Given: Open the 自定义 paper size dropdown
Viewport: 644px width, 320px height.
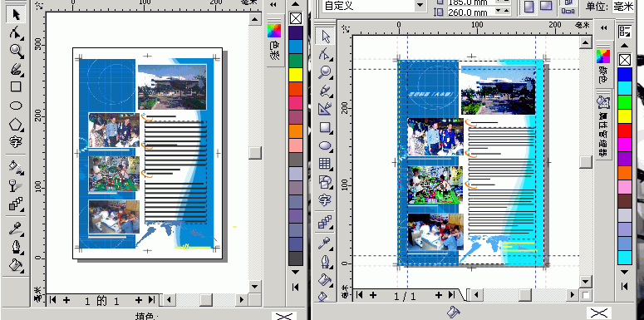Looking at the screenshot, I should [x=420, y=6].
